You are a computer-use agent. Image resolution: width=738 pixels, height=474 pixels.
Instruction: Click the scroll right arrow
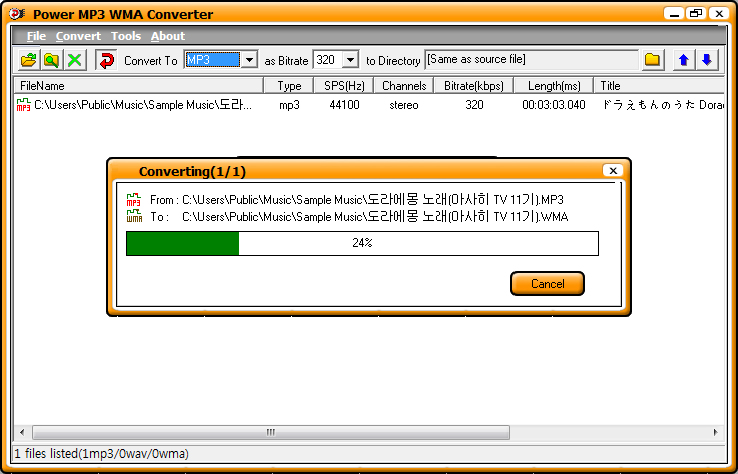pos(715,432)
